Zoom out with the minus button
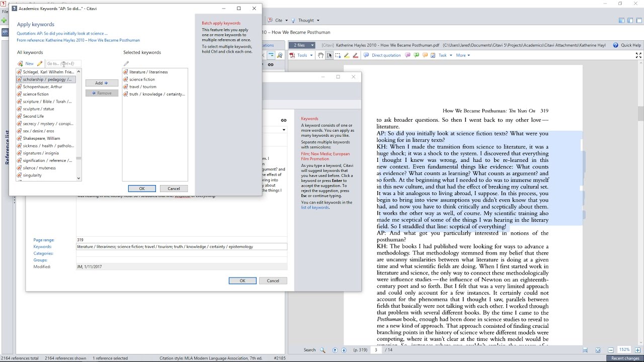Viewport: 644px width, 362px height. click(x=611, y=350)
